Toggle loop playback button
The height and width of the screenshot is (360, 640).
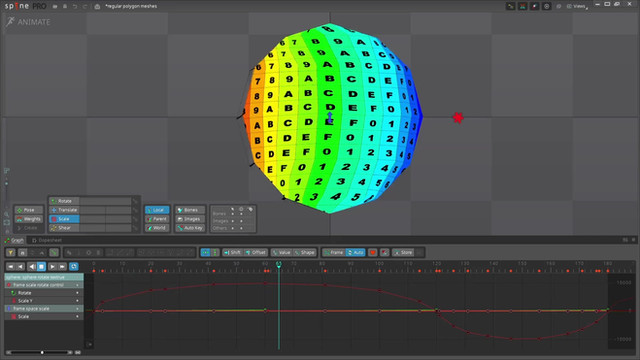[74, 267]
